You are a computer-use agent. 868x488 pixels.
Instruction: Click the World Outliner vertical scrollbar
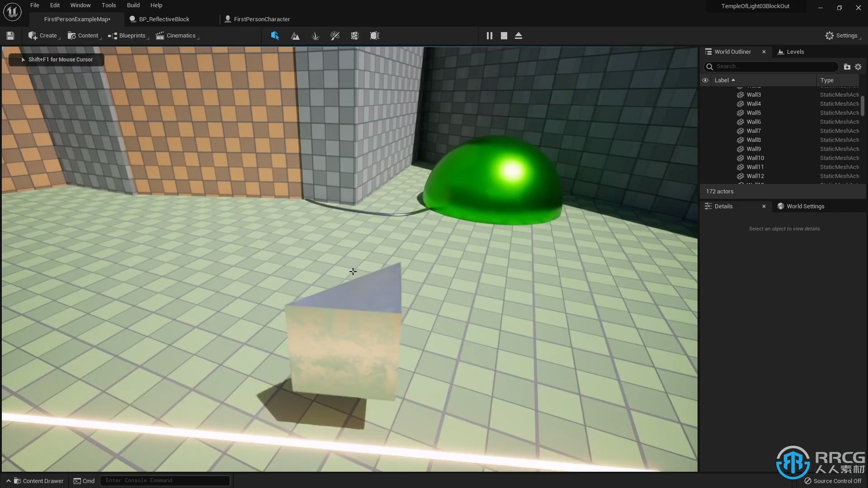[863, 105]
